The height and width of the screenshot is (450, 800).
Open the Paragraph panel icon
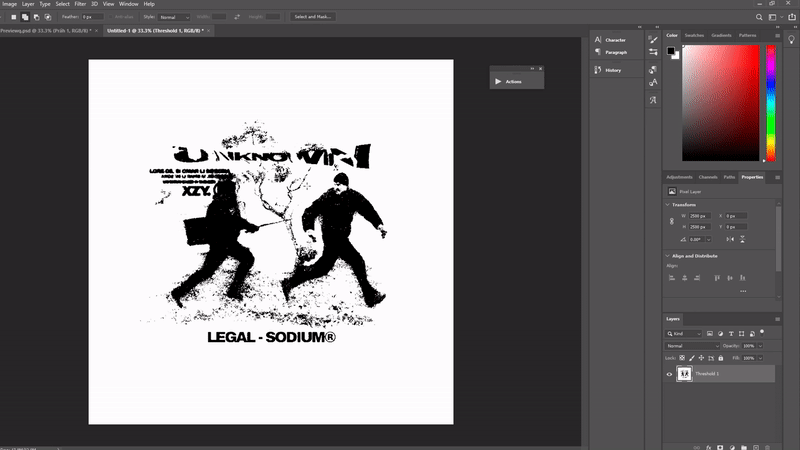click(598, 52)
